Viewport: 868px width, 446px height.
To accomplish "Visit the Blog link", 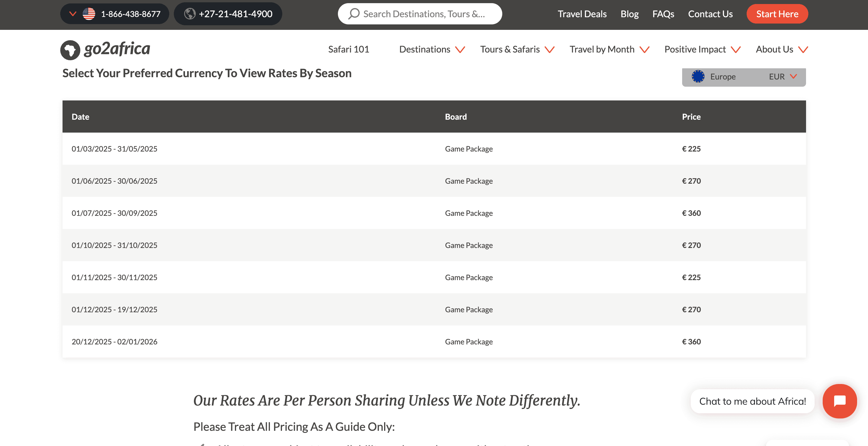I will 629,14.
